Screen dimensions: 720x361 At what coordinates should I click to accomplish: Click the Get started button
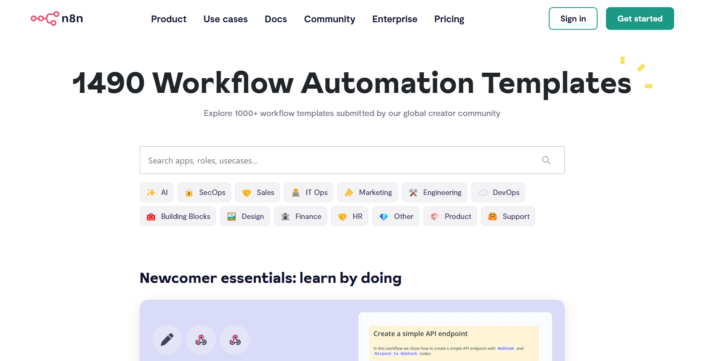point(640,18)
